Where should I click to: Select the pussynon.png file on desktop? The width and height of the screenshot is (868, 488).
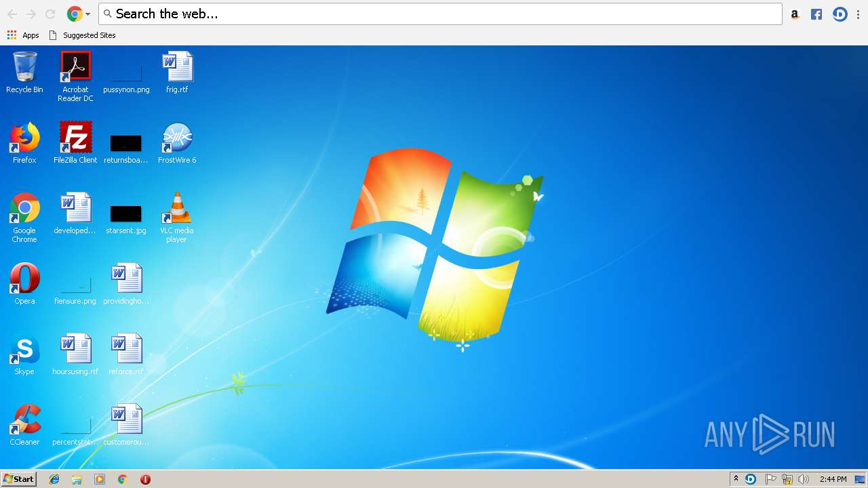(126, 75)
